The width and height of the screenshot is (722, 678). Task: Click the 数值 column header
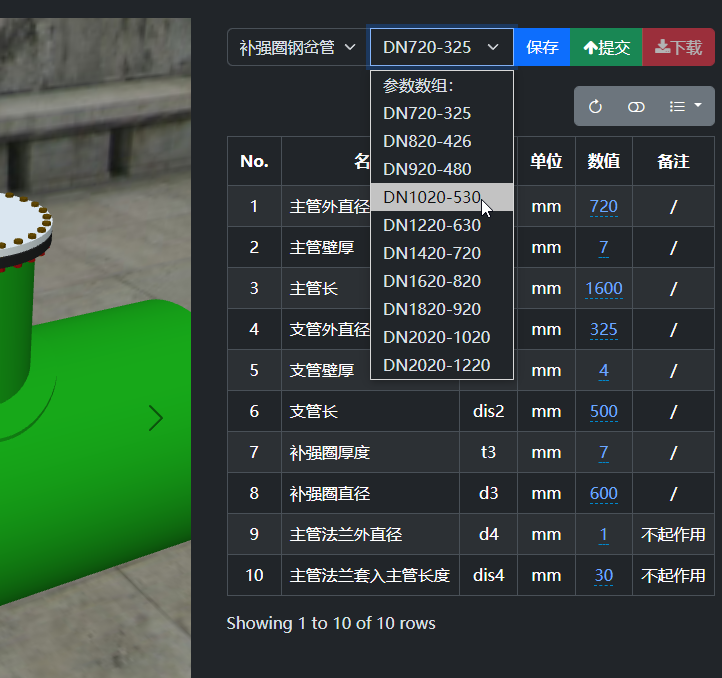click(604, 161)
